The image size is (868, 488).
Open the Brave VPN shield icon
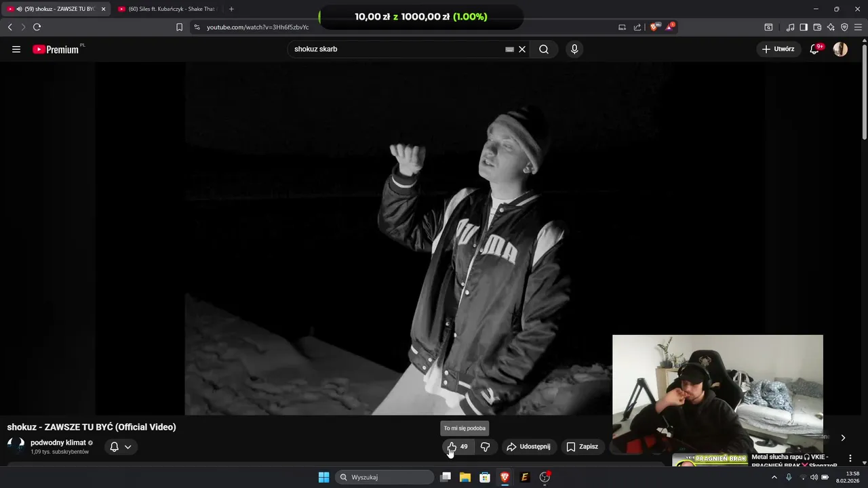844,27
